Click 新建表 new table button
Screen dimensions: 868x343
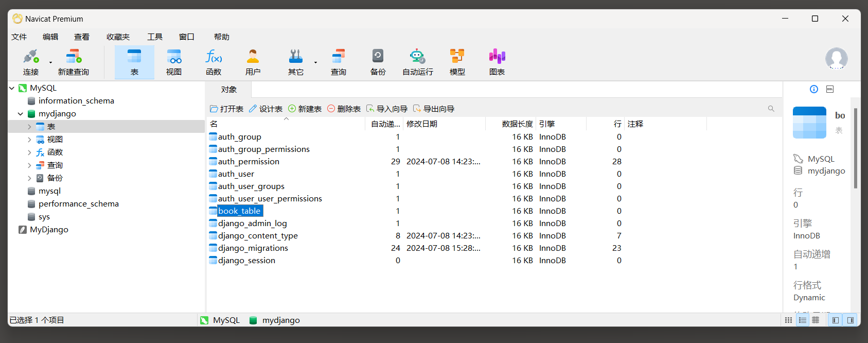(x=305, y=109)
